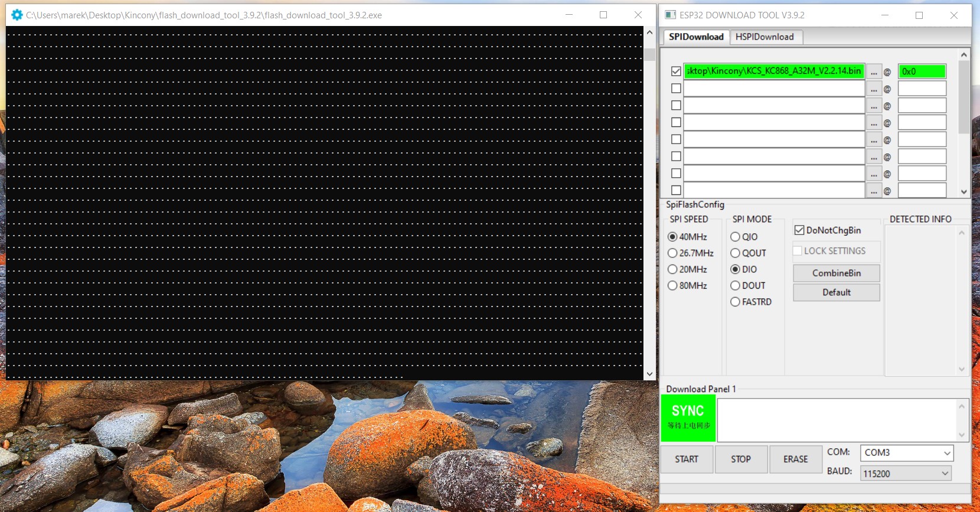Open the BAUD rate dropdown showing 115200
The width and height of the screenshot is (980, 512).
tap(906, 474)
